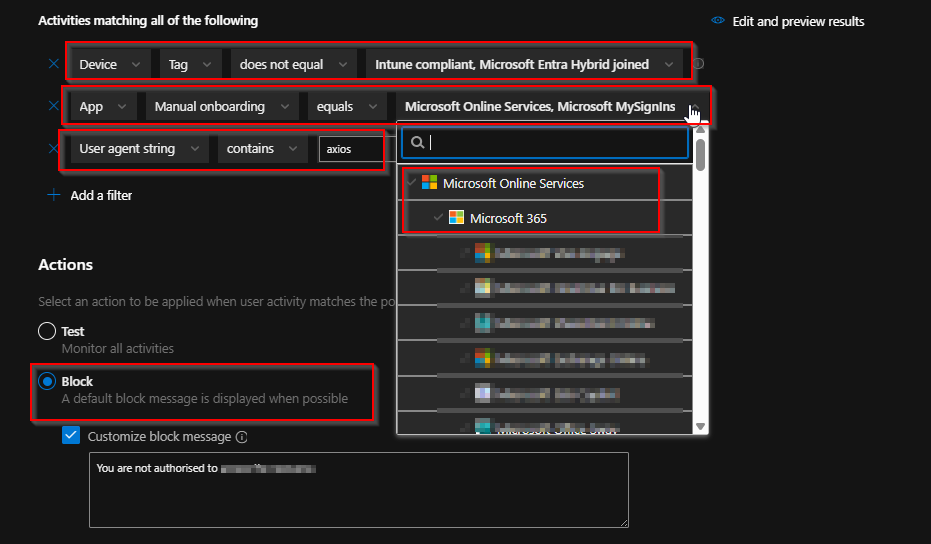
Task: Open the 'contains' operator dropdown
Action: (262, 149)
